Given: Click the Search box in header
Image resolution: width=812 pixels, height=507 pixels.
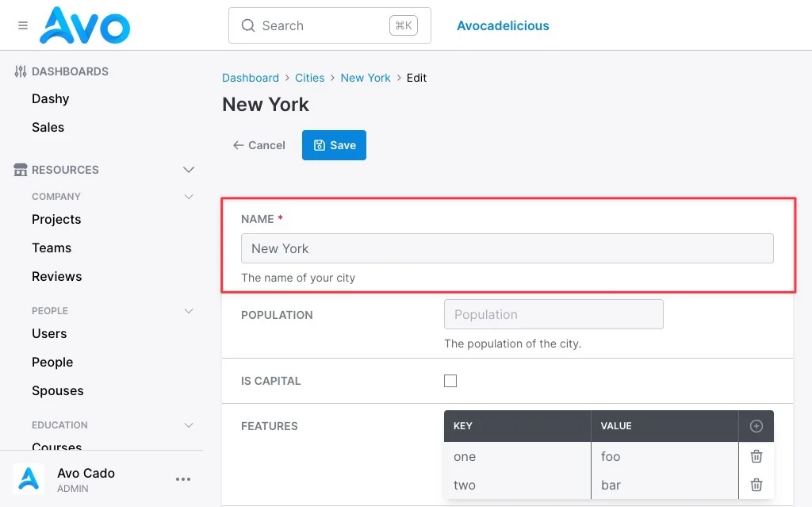Looking at the screenshot, I should (x=330, y=25).
